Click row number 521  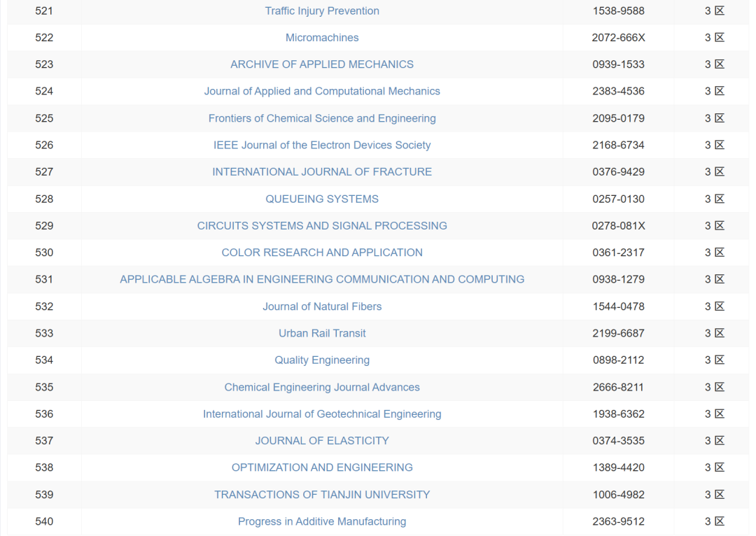click(44, 10)
